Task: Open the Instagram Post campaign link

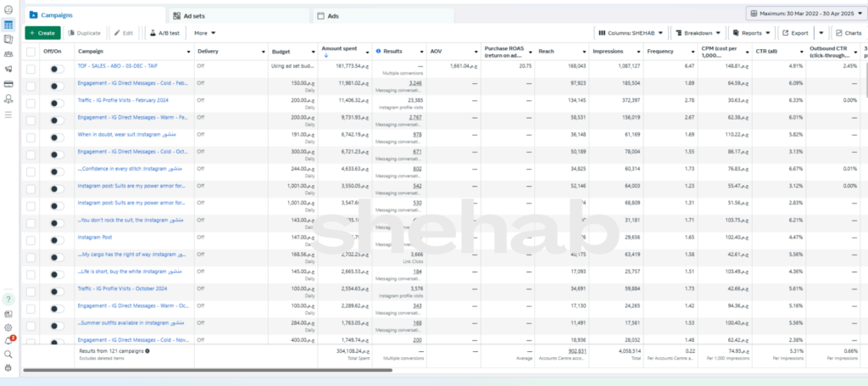Action: [x=96, y=238]
